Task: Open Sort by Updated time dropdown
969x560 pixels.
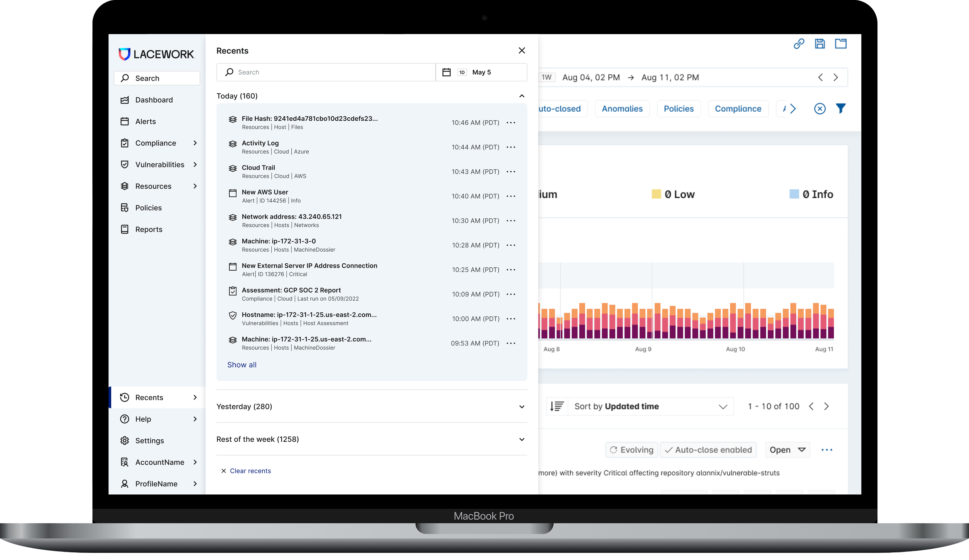Action: point(651,407)
